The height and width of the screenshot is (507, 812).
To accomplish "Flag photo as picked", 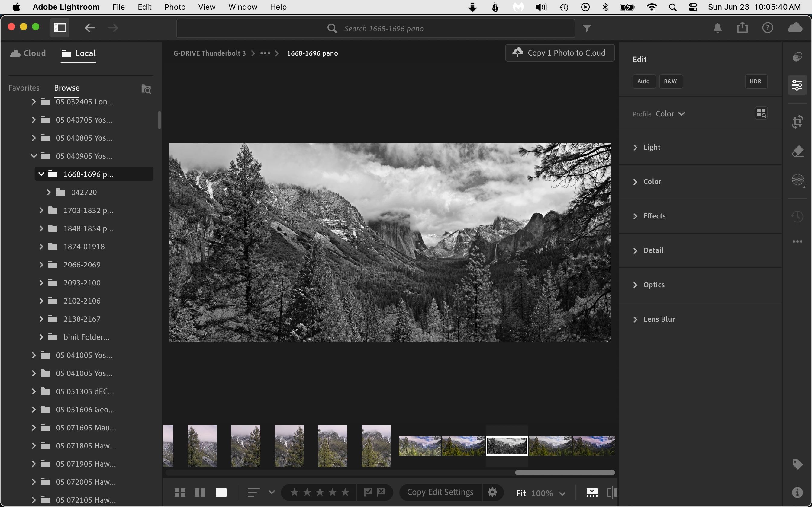I will coord(368,492).
